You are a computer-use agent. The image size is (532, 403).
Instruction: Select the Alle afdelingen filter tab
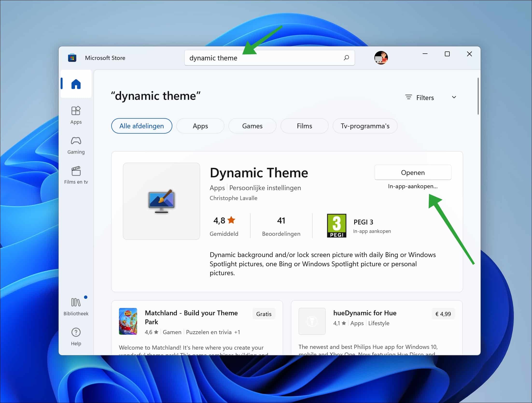[142, 126]
